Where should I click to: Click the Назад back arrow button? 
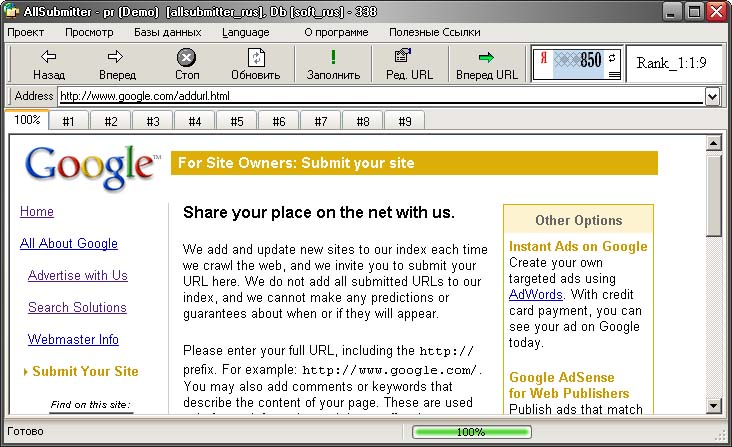pyautogui.click(x=49, y=64)
